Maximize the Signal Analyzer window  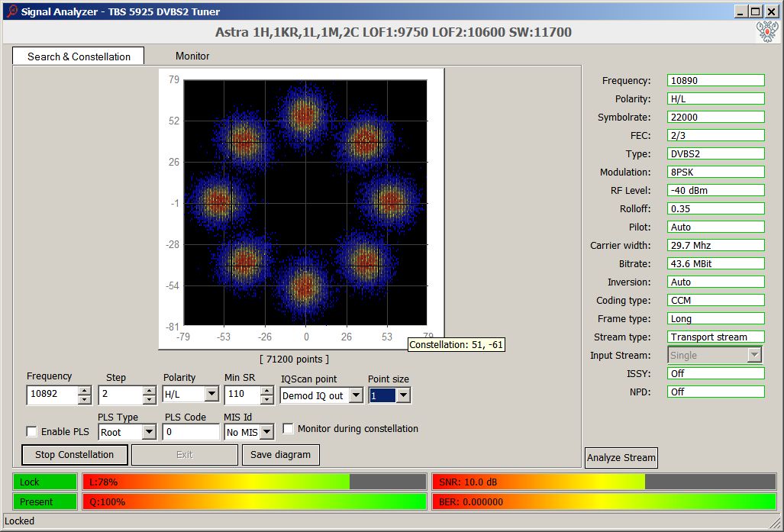pos(756,11)
